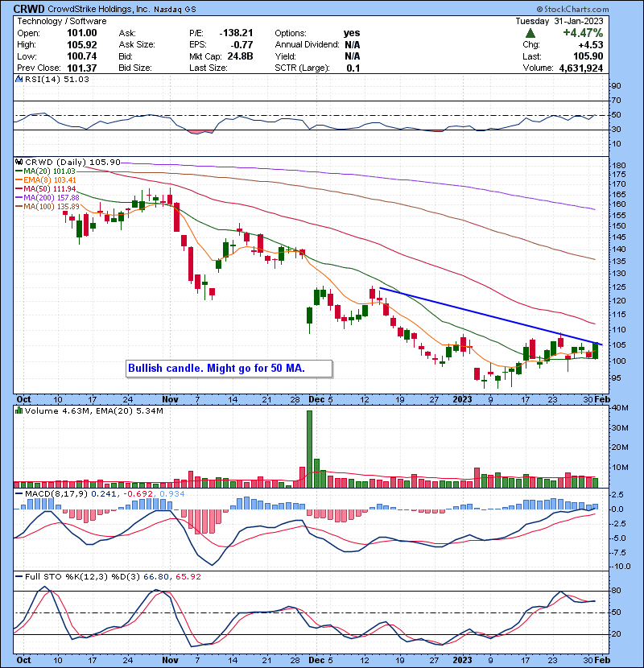Viewport: 644px width, 668px height.
Task: Click the CrowdStrike Holdings, Inc. company name
Action: pyautogui.click(x=98, y=9)
